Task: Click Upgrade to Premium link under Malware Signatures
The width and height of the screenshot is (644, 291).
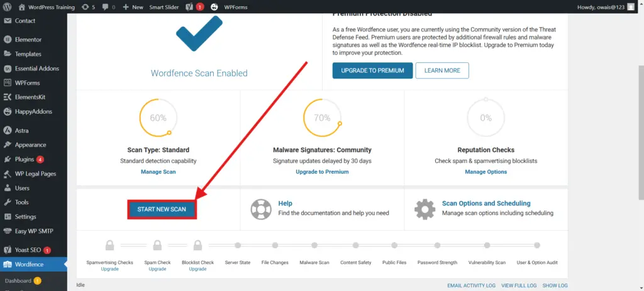Action: click(x=322, y=172)
